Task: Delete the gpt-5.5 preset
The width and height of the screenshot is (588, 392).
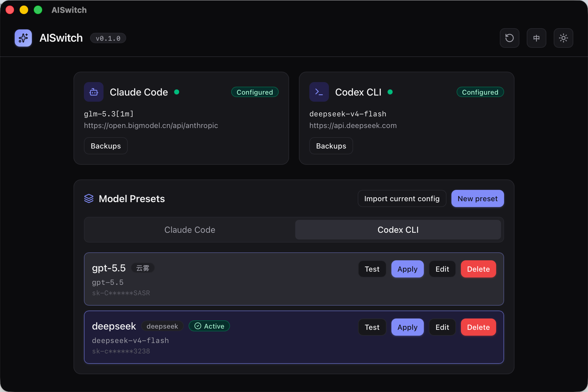Action: [x=478, y=269]
